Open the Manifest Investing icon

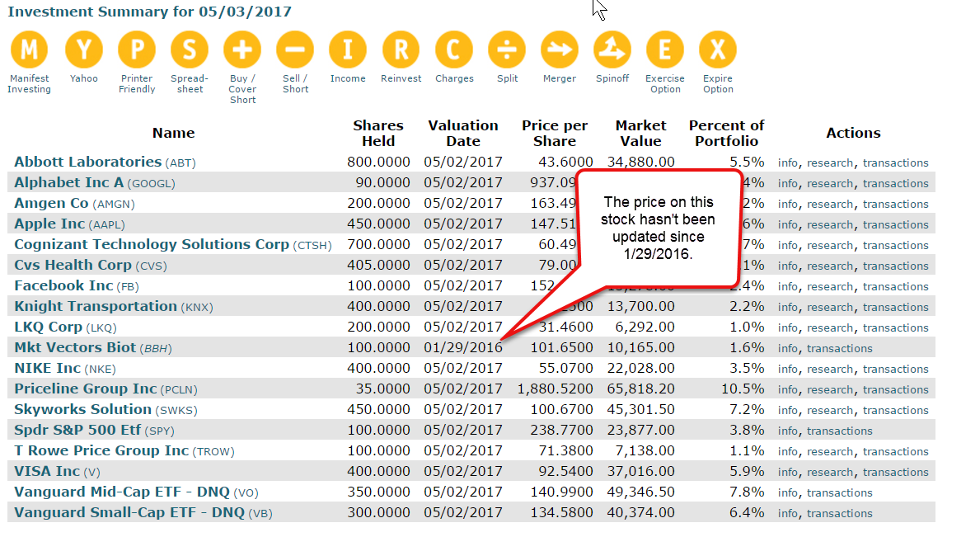(x=30, y=49)
